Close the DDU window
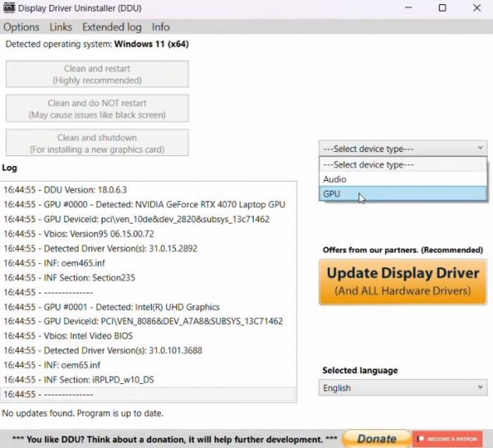The height and width of the screenshot is (448, 493). click(477, 8)
